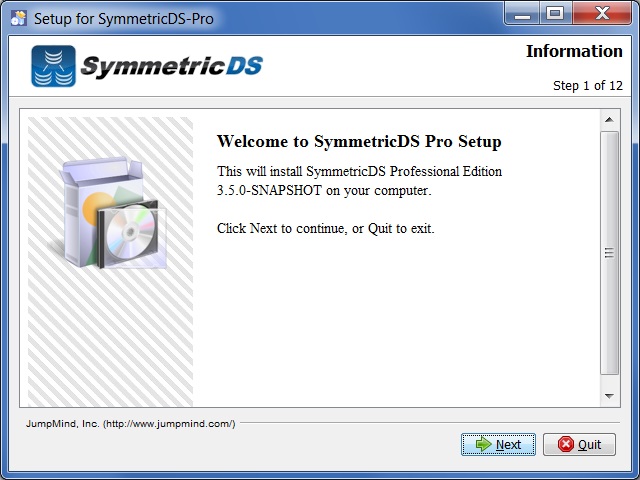Viewport: 640px width, 480px height.
Task: Click the scroll up arrow of the panel
Action: tap(609, 120)
